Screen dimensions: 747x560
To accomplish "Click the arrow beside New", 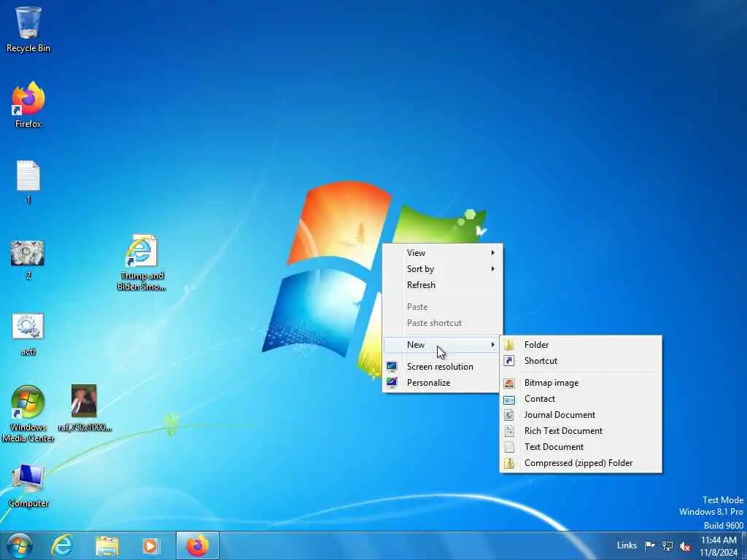I will point(493,345).
